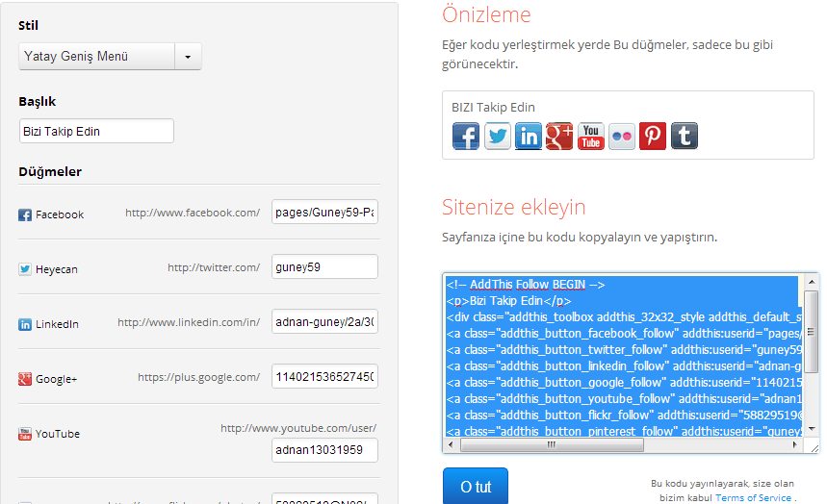Focus the LinkedIn profile input field
Image resolution: width=827 pixels, height=504 pixels.
324,321
